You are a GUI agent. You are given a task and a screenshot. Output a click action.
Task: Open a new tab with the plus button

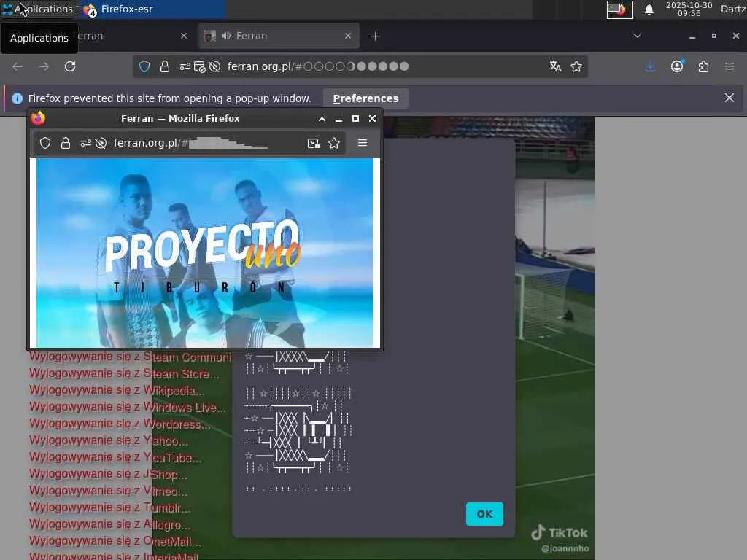375,36
